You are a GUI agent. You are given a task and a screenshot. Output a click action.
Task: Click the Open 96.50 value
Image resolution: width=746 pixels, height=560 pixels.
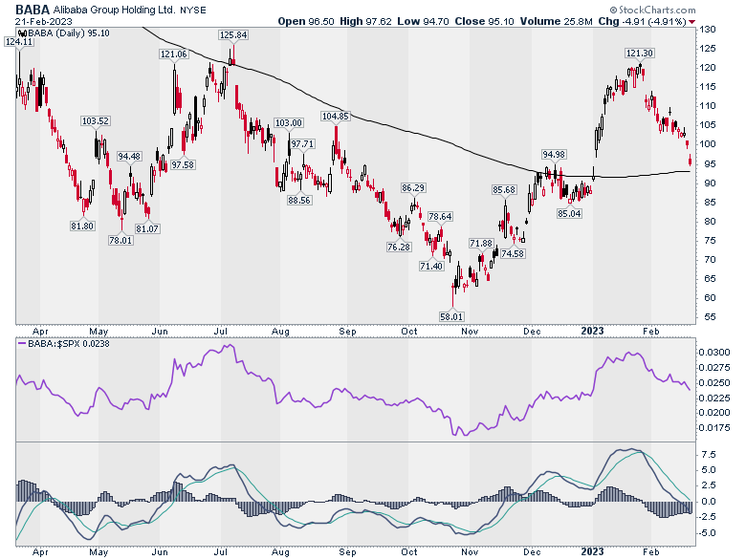[x=305, y=21]
